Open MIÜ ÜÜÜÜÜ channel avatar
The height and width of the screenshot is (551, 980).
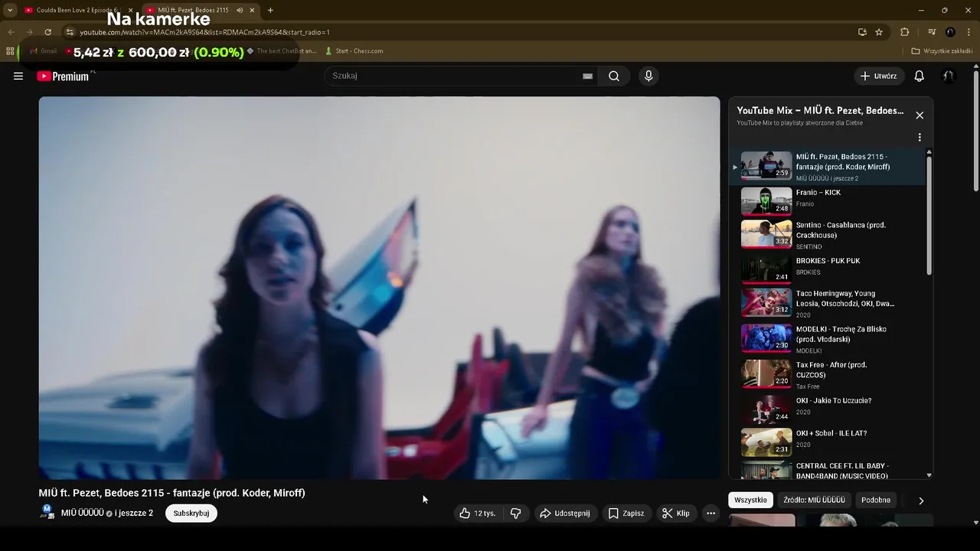(x=47, y=512)
